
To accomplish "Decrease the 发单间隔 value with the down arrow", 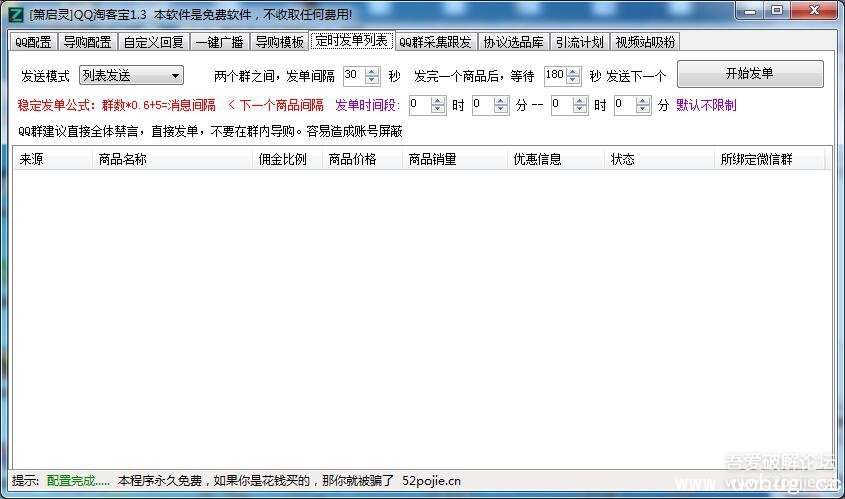I will coord(372,80).
